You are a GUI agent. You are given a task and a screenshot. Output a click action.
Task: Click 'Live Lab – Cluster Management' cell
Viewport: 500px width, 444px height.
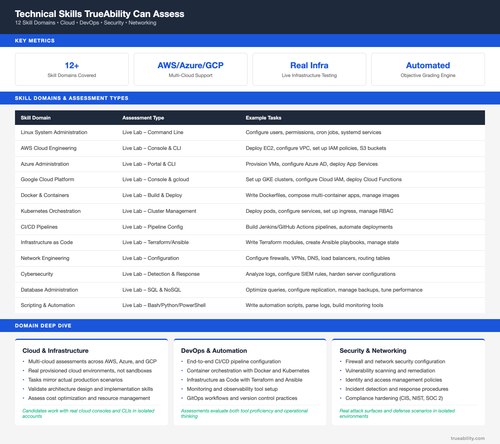point(159,211)
